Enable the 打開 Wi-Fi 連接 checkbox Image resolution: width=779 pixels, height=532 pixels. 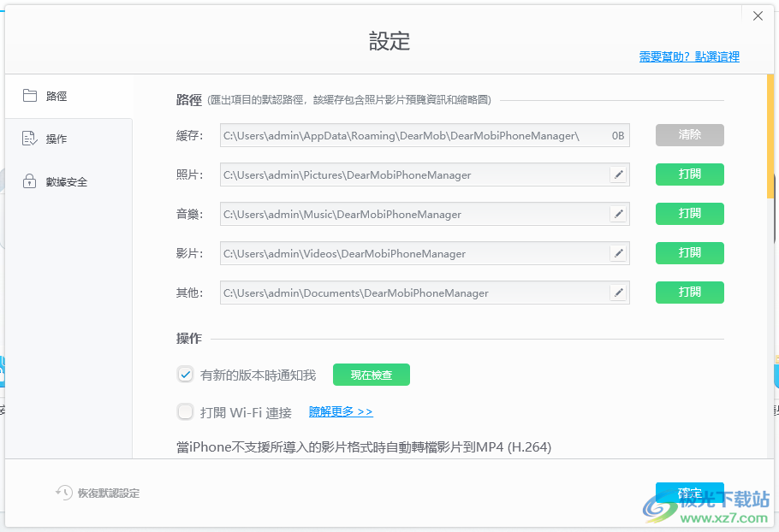pyautogui.click(x=185, y=412)
